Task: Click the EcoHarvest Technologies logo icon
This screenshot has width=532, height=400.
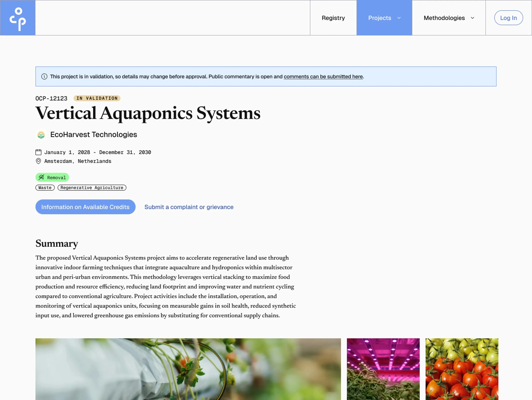Action: tap(41, 135)
